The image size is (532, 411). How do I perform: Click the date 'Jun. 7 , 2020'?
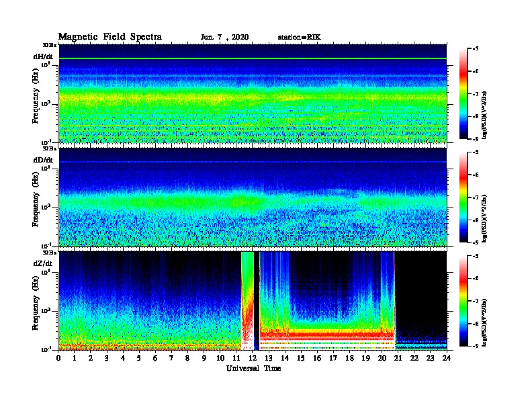coord(224,38)
